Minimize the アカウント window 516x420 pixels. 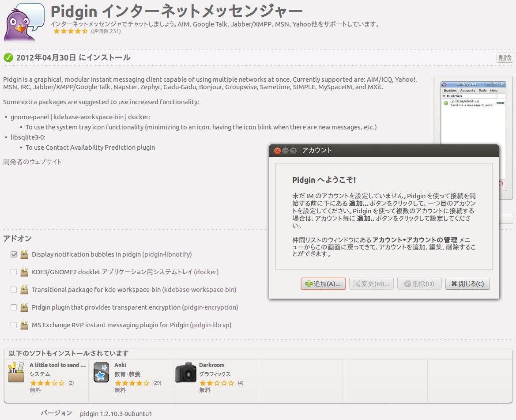tap(285, 151)
